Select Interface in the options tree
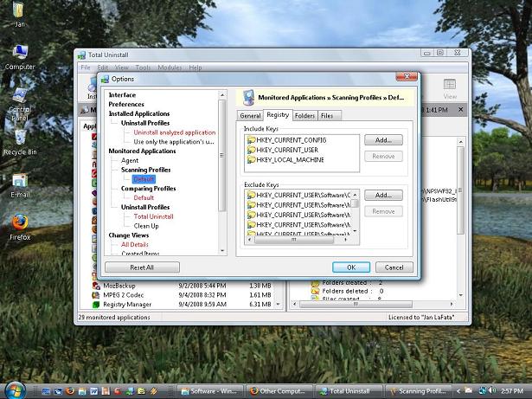The image size is (532, 399). 122,95
